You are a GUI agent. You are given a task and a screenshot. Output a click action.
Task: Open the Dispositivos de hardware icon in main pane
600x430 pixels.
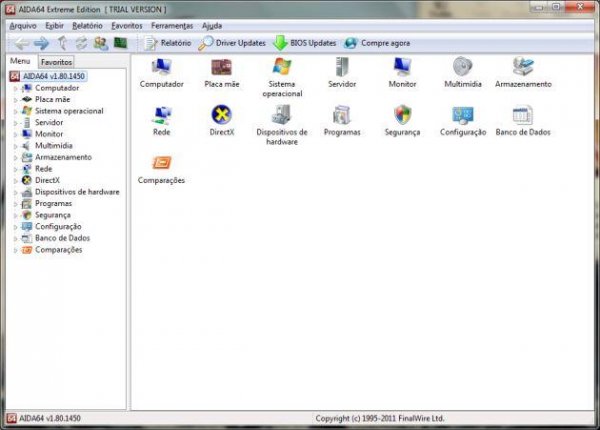tap(282, 115)
